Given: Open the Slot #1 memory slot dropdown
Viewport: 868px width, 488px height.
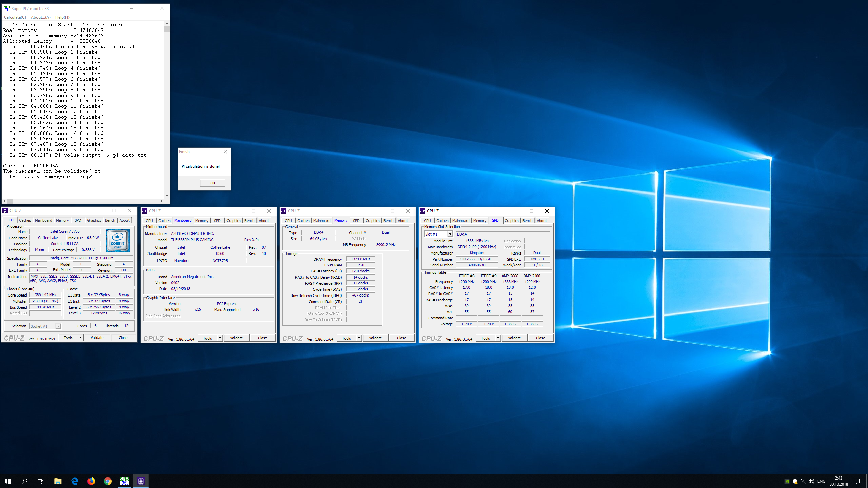Looking at the screenshot, I should (450, 234).
